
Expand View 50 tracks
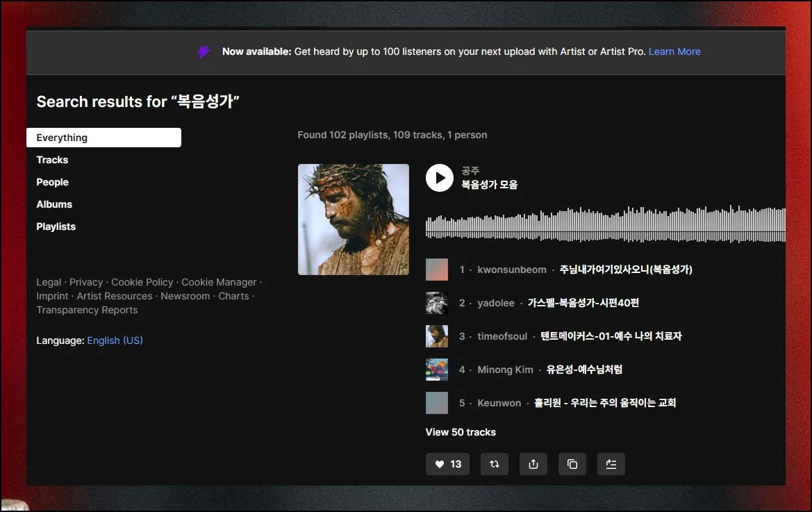(x=461, y=432)
